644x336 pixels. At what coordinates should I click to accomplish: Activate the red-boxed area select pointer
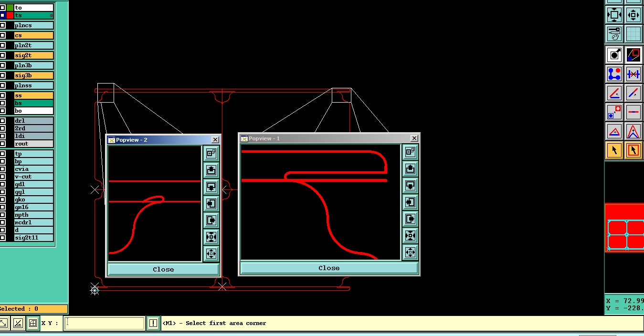click(633, 150)
